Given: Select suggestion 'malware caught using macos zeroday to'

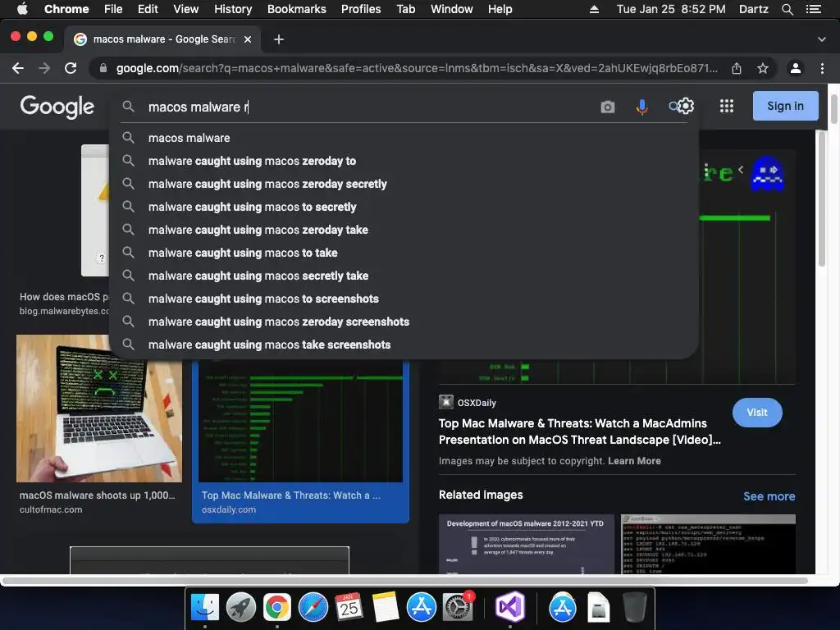Looking at the screenshot, I should coord(404,161).
